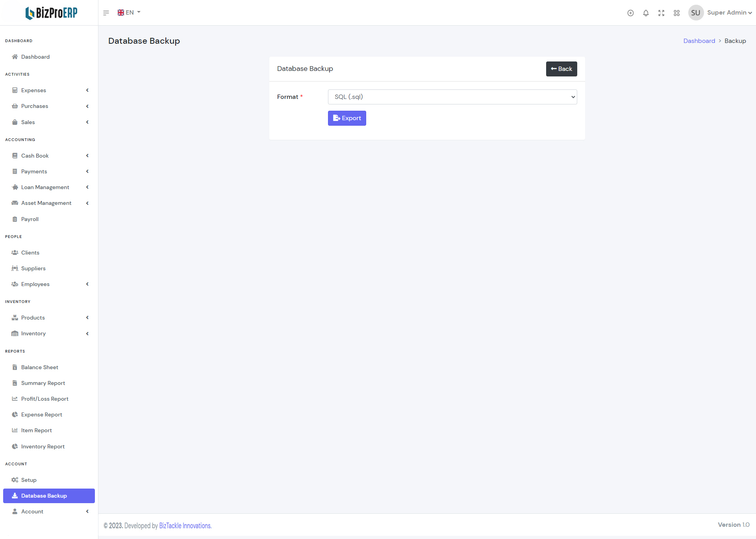Open the Format select dropdown
This screenshot has width=756, height=539.
point(452,97)
